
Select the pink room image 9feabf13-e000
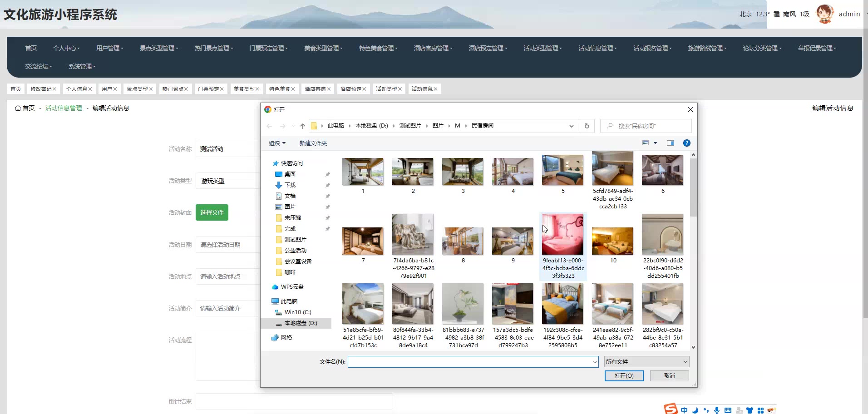(563, 246)
